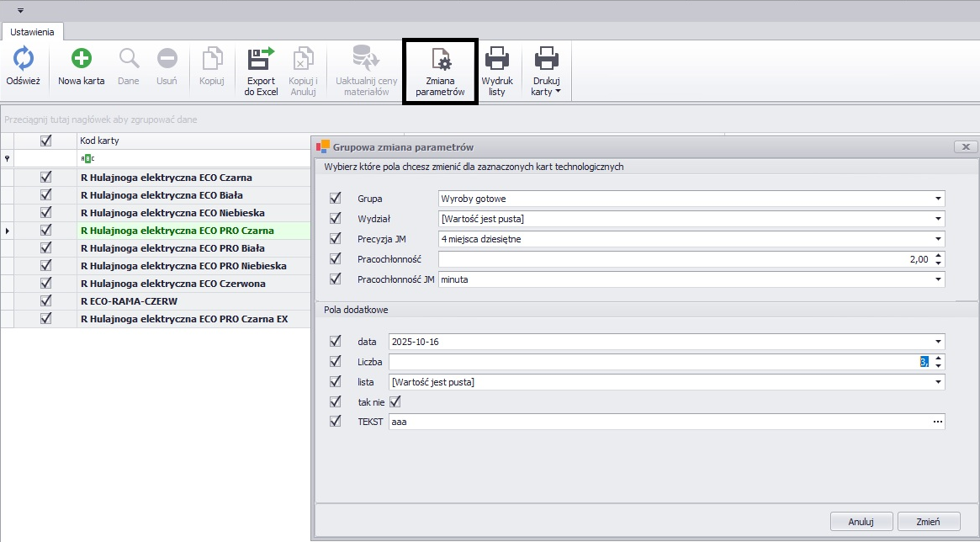Screen dimensions: 980x542
Task: Expand the data date picker dropdown
Action: coord(937,342)
